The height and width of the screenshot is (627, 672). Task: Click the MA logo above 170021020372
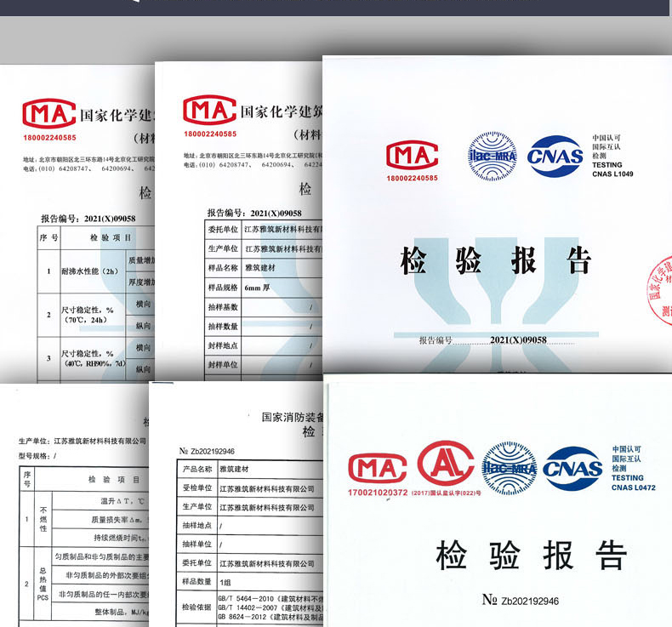pos(377,468)
